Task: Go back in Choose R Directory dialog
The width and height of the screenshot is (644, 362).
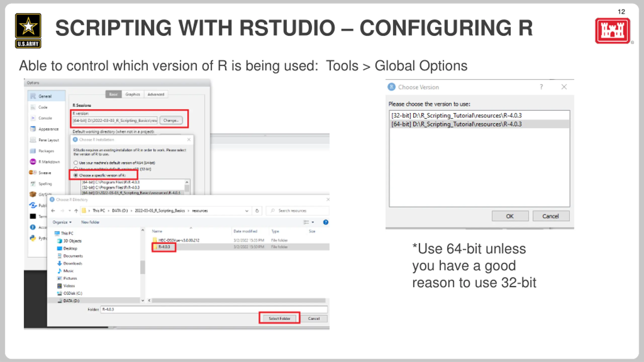Action: click(x=53, y=211)
